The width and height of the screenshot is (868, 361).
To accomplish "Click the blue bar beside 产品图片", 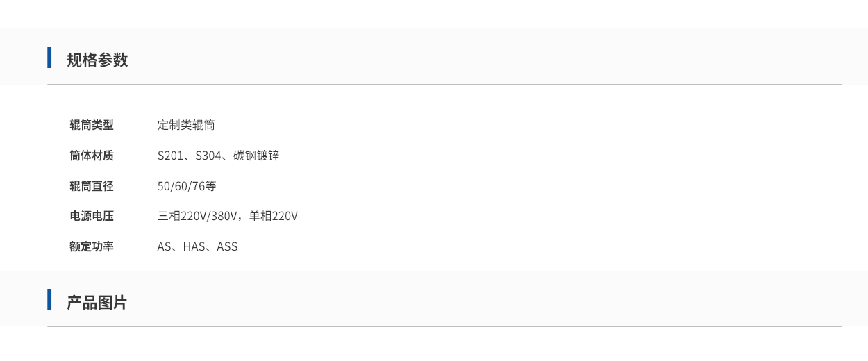I will click(49, 300).
